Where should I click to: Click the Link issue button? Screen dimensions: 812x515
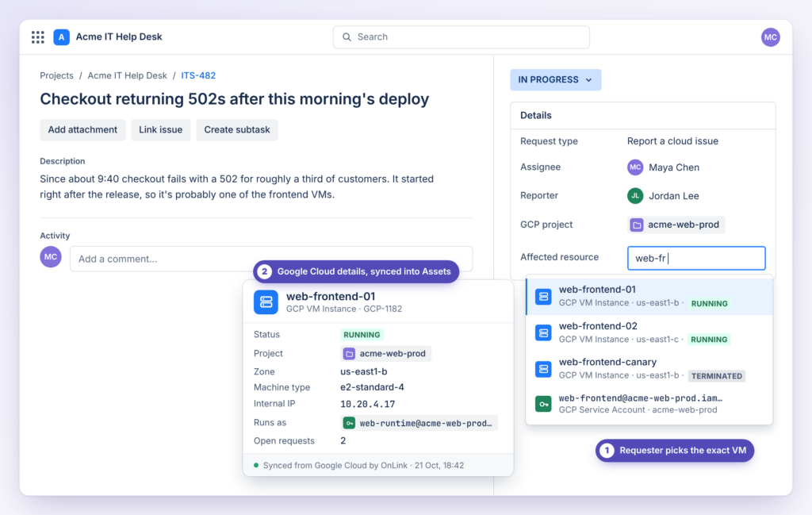(x=160, y=129)
